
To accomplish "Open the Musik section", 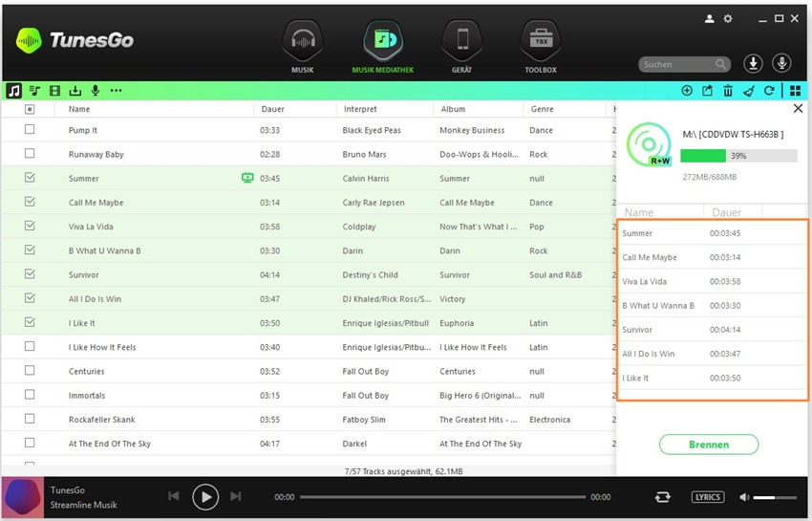I will coord(303,47).
